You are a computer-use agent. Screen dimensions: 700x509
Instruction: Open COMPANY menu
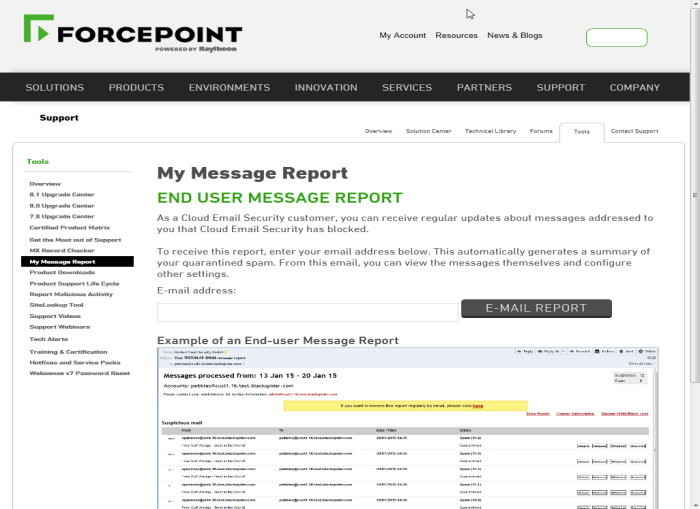(x=634, y=88)
